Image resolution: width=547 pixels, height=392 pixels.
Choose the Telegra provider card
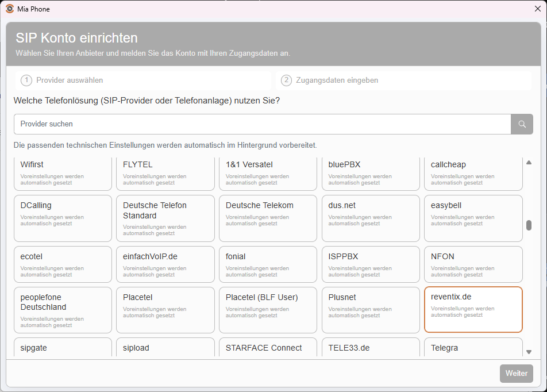point(473,347)
